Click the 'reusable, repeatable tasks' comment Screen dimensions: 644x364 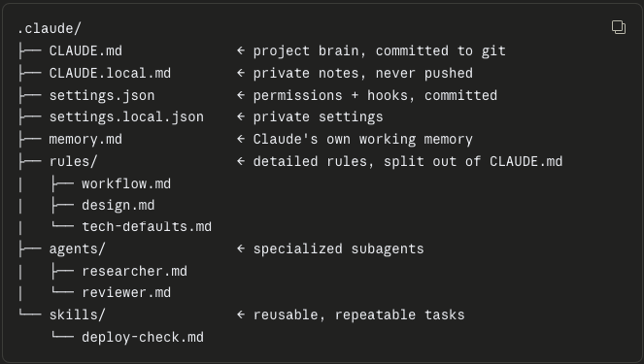tap(358, 314)
